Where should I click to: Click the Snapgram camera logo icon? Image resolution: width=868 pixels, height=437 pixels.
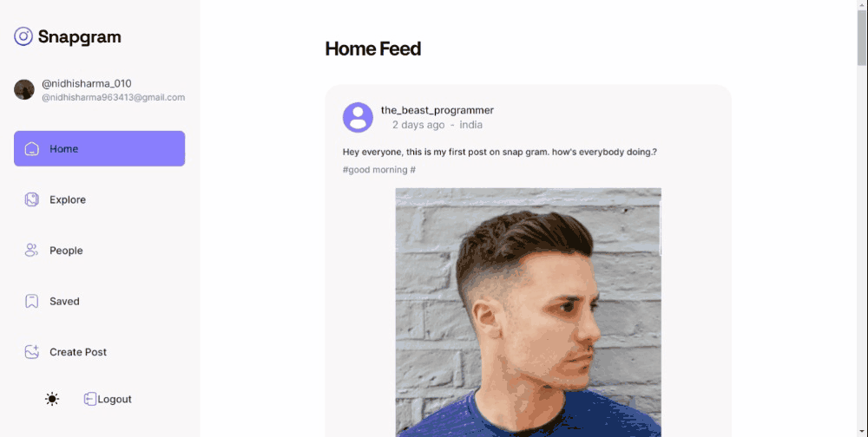pos(23,36)
